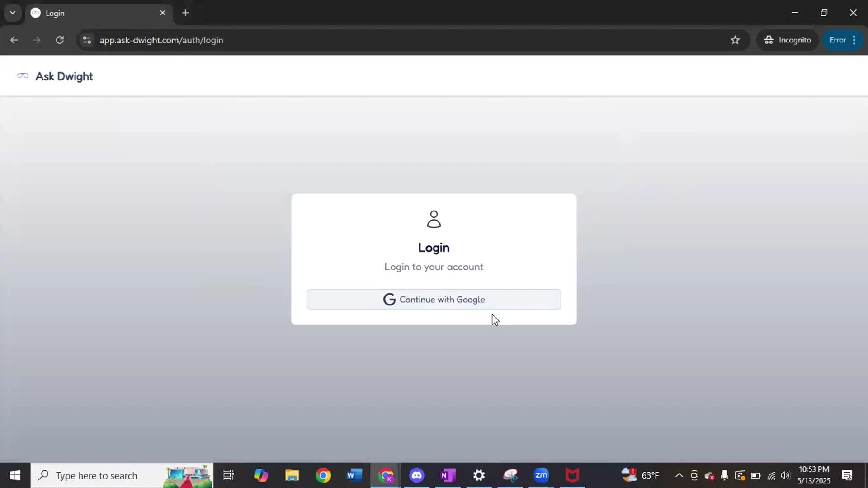Screen dimensions: 868x488
Task: Open McAfee from the taskbar
Action: (x=572, y=475)
